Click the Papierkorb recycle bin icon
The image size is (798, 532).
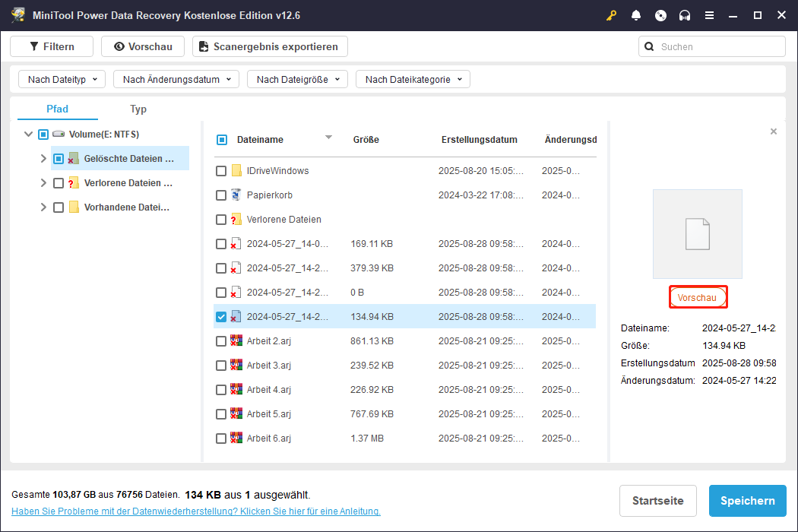point(236,195)
